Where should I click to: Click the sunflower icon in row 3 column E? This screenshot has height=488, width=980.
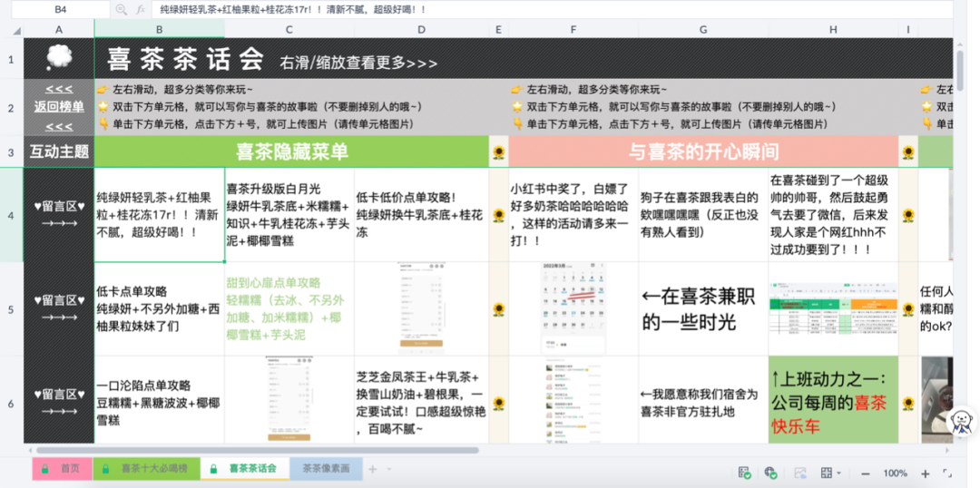[x=498, y=151]
